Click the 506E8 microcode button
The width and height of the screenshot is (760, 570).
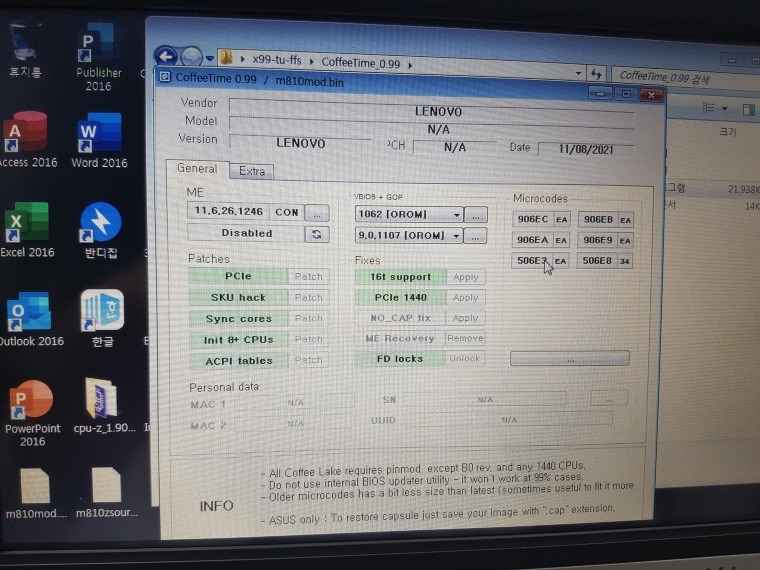pos(597,261)
